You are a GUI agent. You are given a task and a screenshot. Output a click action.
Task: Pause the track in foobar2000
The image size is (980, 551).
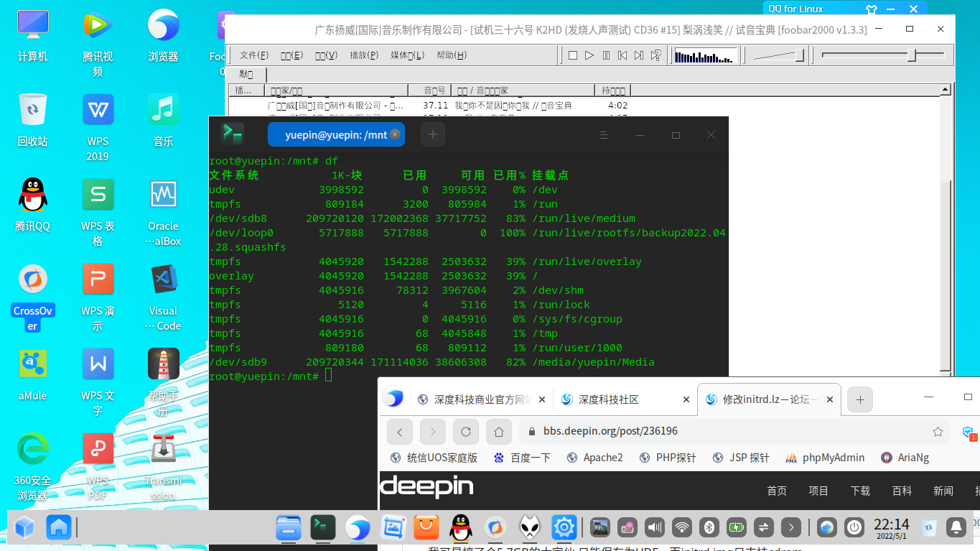tap(606, 55)
